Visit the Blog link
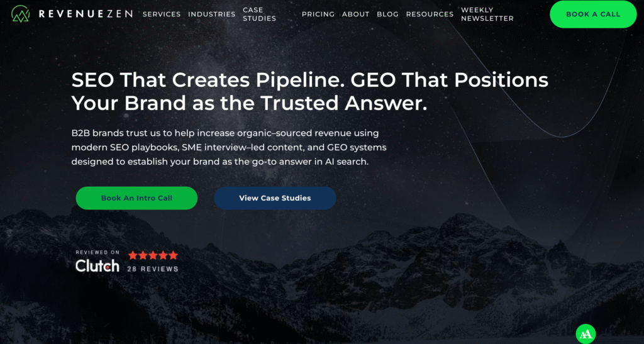The height and width of the screenshot is (344, 644). tap(387, 14)
